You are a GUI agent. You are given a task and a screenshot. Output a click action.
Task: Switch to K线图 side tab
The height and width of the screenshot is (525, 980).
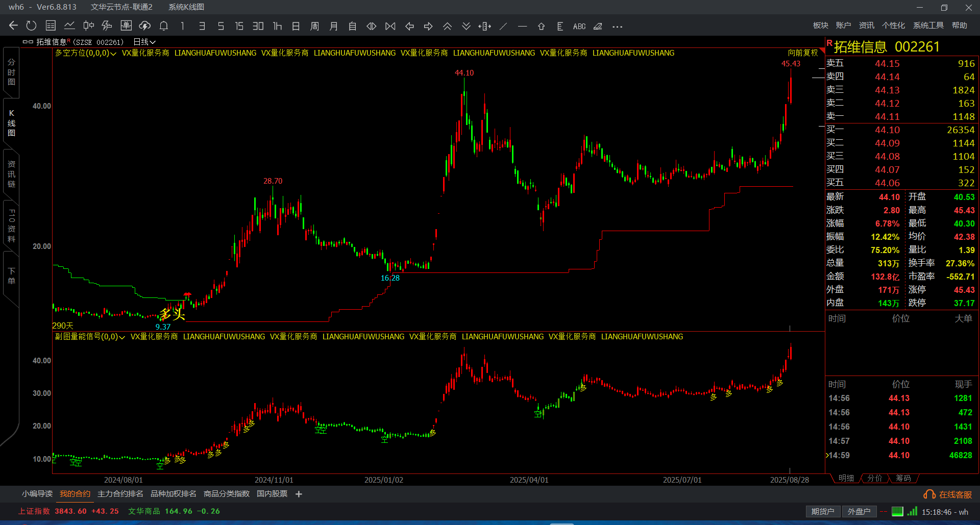coord(11,123)
